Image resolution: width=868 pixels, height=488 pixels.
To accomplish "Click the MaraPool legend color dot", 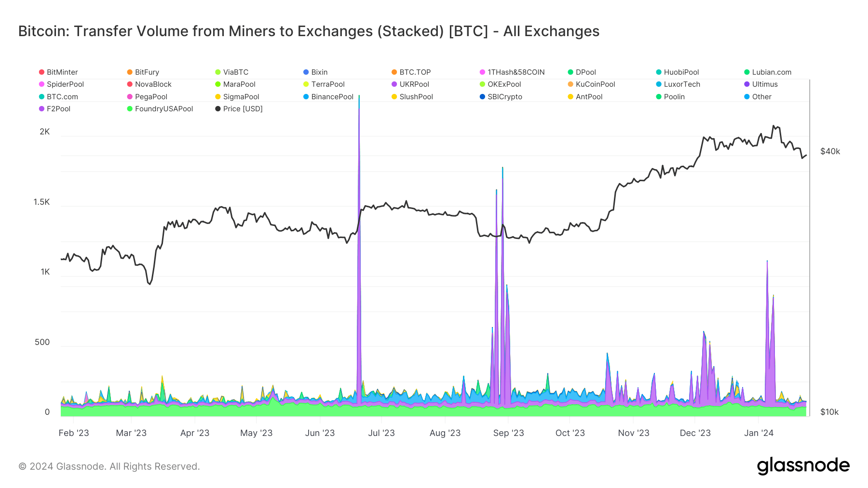I will coord(218,84).
